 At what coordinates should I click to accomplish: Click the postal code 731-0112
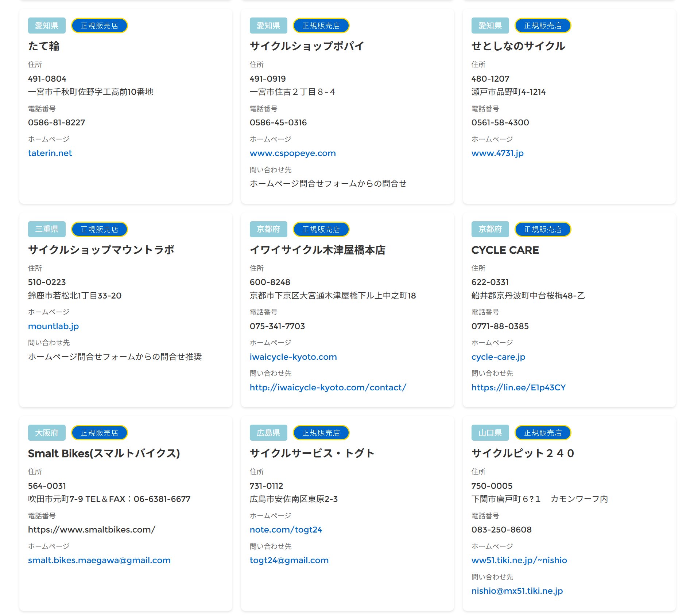pyautogui.click(x=266, y=486)
